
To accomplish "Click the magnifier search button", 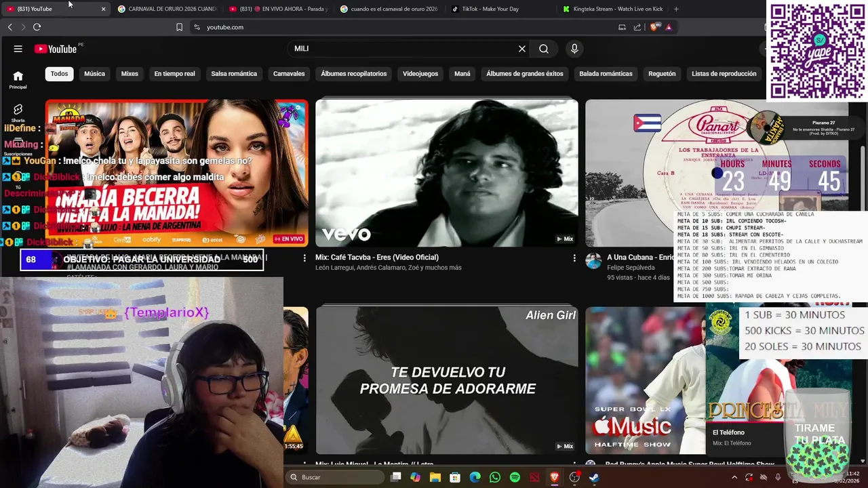I will [x=544, y=49].
